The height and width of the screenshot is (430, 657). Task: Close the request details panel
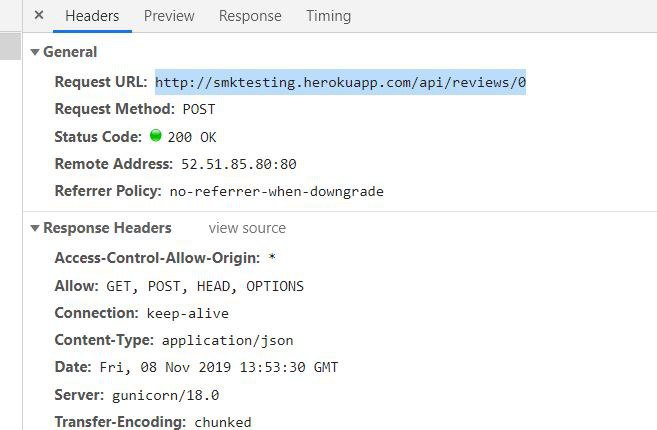[x=38, y=16]
